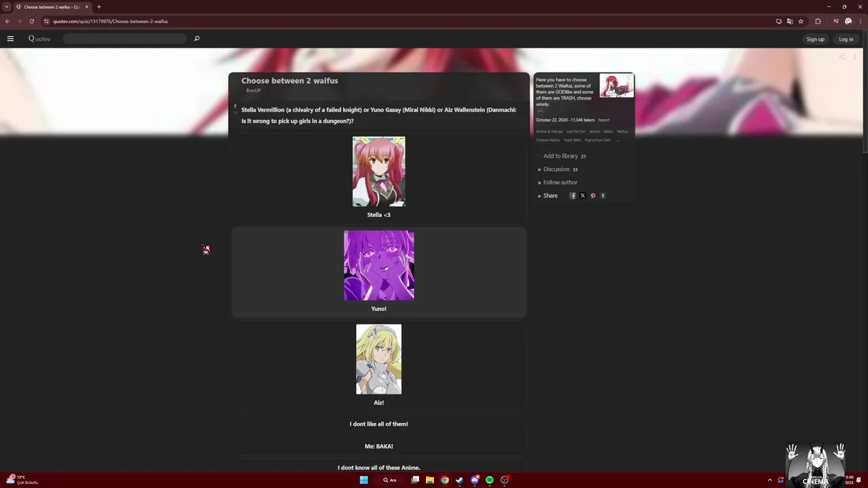Open Google Chrome in the taskbar
The width and height of the screenshot is (868, 488).
pyautogui.click(x=445, y=480)
